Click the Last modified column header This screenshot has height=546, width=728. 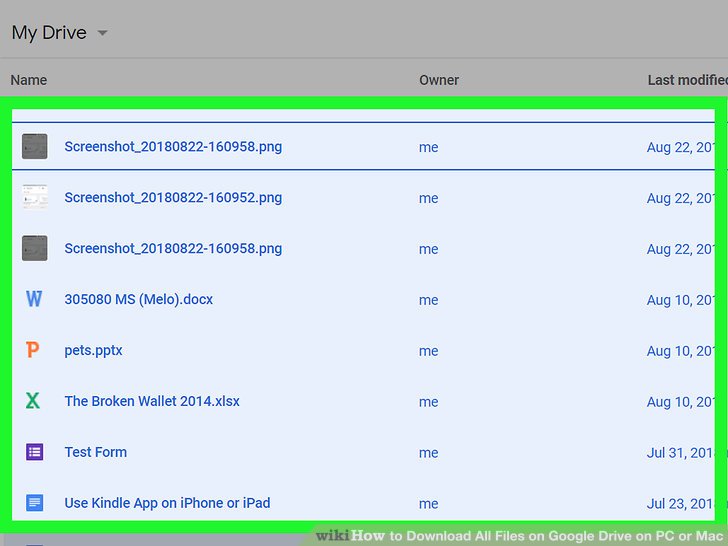click(x=688, y=80)
